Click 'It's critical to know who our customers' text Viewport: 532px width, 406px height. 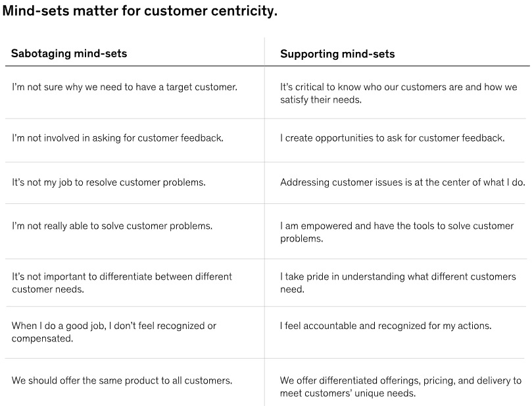(399, 93)
